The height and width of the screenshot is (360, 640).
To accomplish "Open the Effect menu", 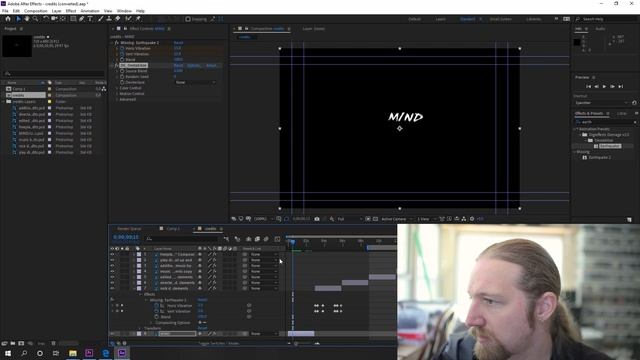I will click(x=71, y=11).
